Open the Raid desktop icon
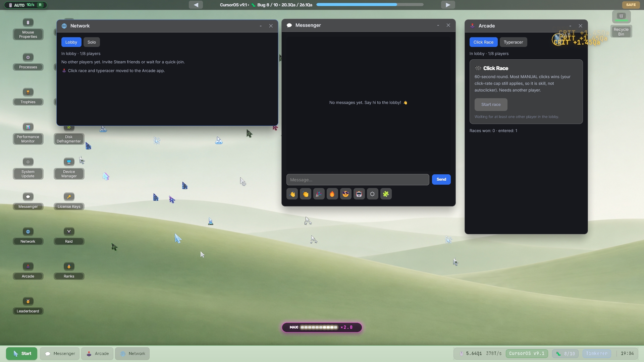644x362 pixels. point(69,236)
